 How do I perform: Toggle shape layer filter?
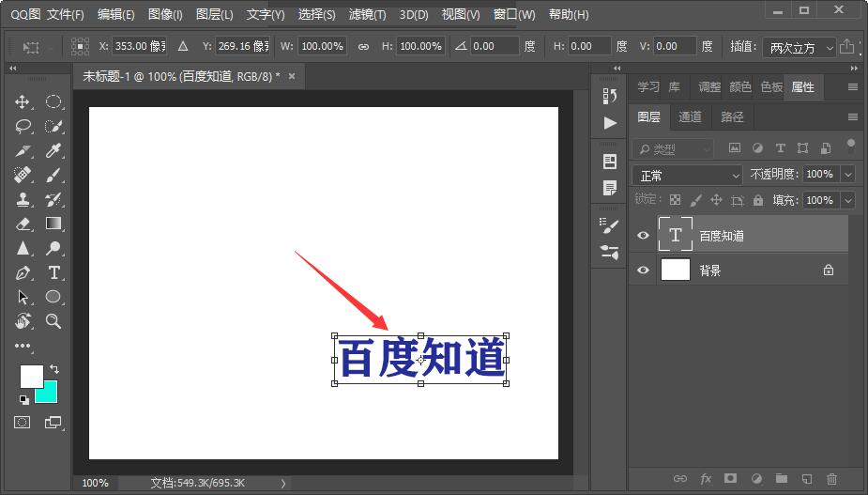[x=802, y=148]
